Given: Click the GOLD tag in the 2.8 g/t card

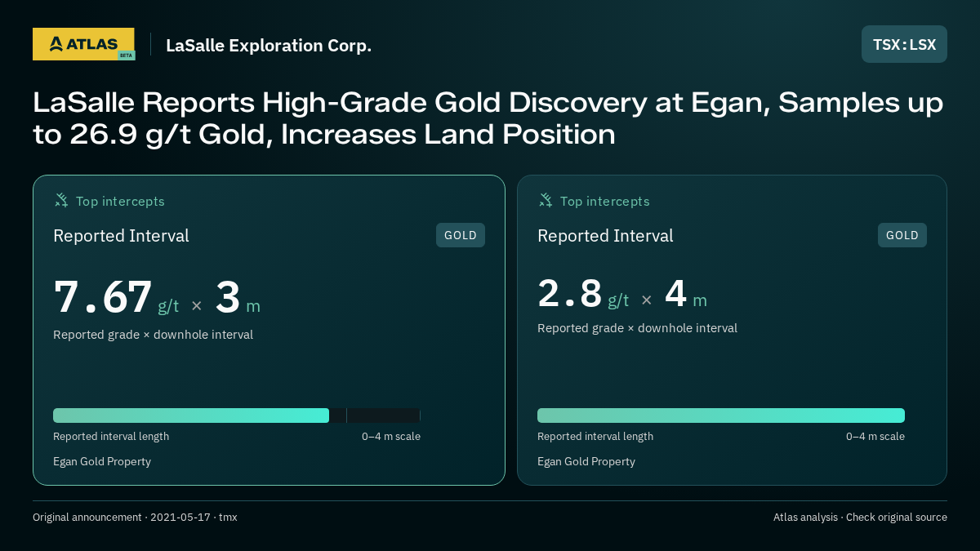Looking at the screenshot, I should click(x=902, y=235).
